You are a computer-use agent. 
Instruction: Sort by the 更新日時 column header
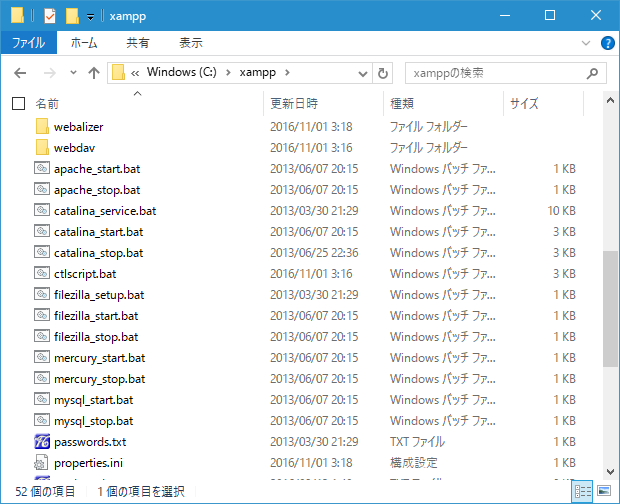[x=294, y=104]
